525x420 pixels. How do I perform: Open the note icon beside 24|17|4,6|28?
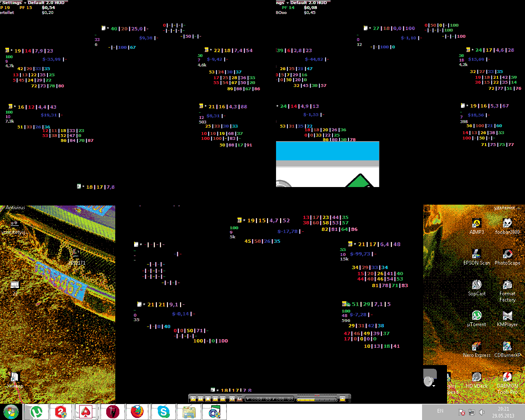468,50
